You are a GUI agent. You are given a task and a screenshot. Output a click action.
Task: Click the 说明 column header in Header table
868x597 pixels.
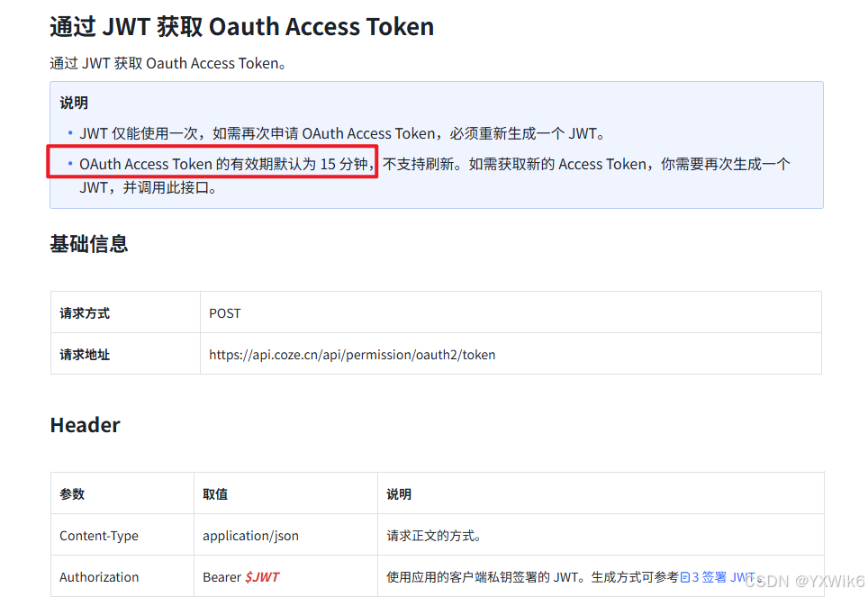[x=601, y=493]
